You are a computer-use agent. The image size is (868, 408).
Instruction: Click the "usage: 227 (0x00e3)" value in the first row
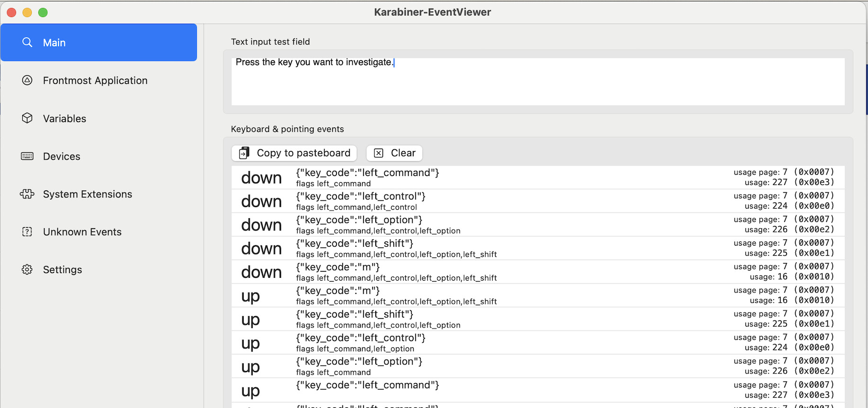pos(789,183)
